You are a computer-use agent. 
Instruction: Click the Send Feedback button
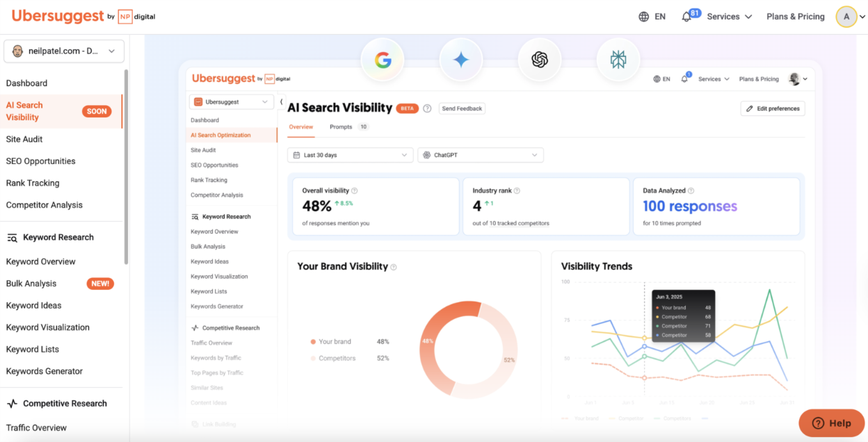(x=462, y=108)
